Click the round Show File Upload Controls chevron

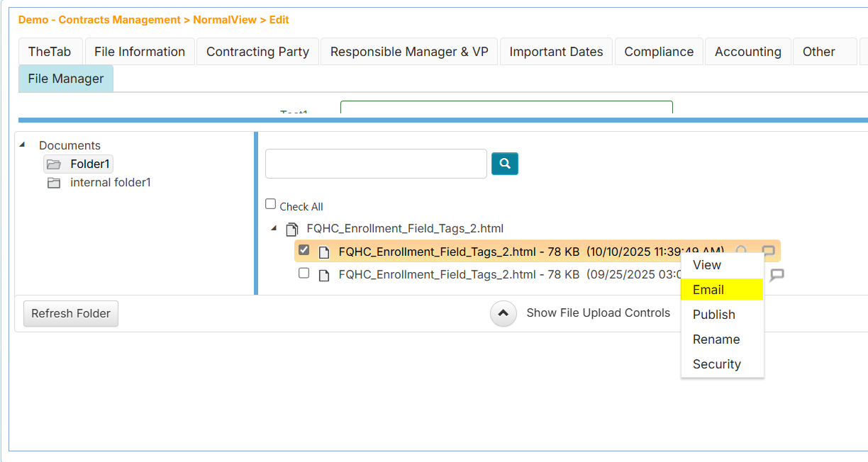click(503, 313)
